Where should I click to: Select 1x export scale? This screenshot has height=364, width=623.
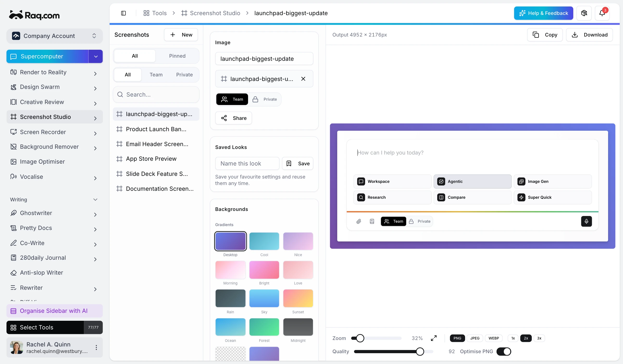pyautogui.click(x=513, y=338)
